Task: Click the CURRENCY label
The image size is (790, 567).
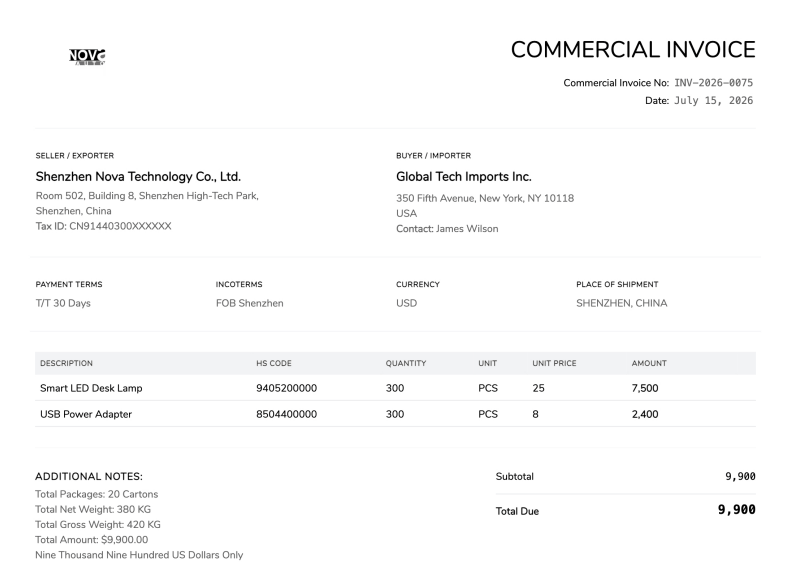Action: coord(418,284)
